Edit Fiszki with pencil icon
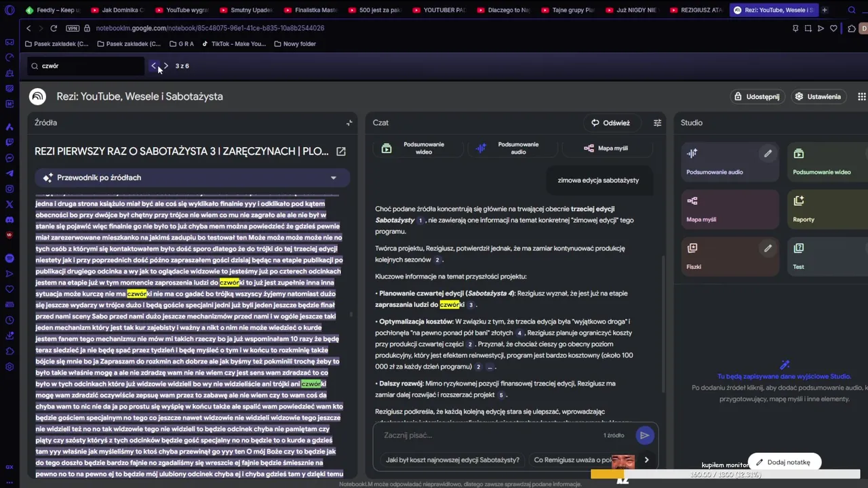Viewport: 868px width, 488px height. [x=768, y=249]
